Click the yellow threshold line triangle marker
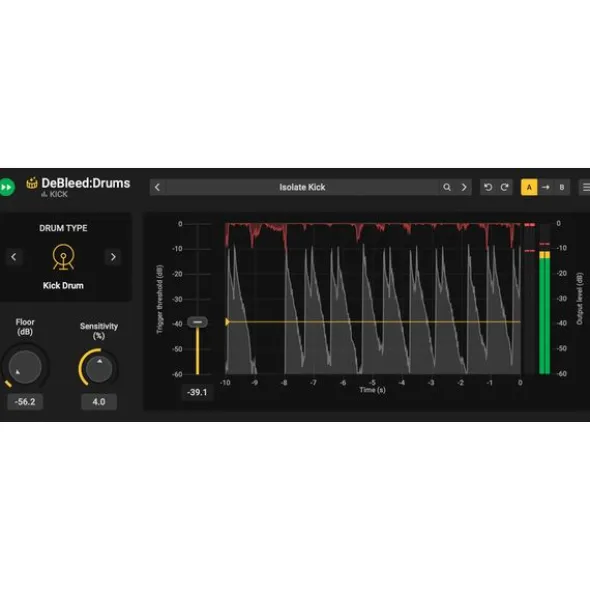 pyautogui.click(x=227, y=322)
